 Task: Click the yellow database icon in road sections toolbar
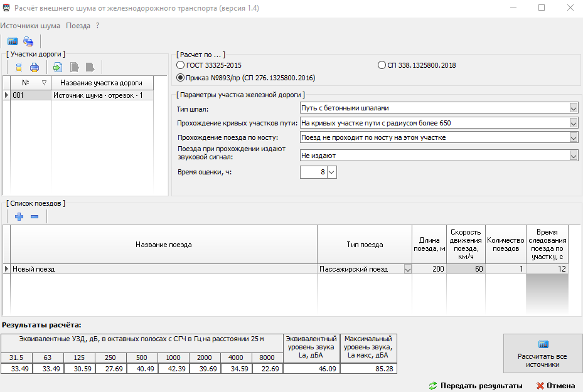(19, 67)
